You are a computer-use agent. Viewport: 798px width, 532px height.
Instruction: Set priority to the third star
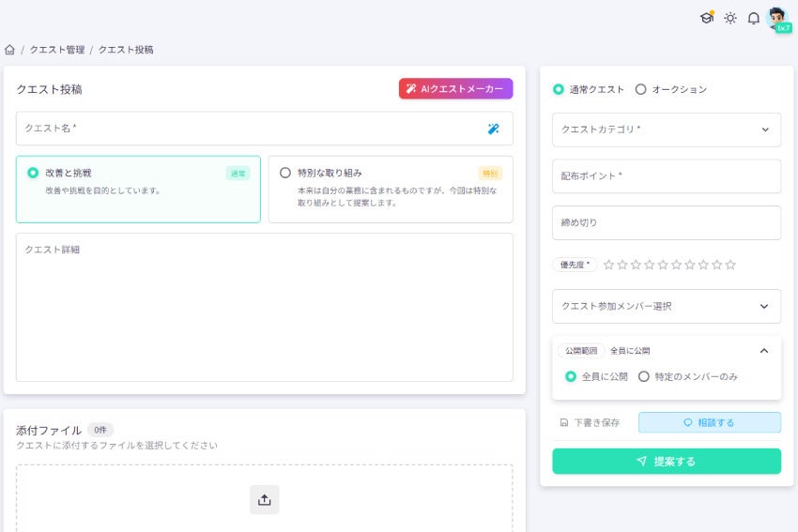(636, 265)
